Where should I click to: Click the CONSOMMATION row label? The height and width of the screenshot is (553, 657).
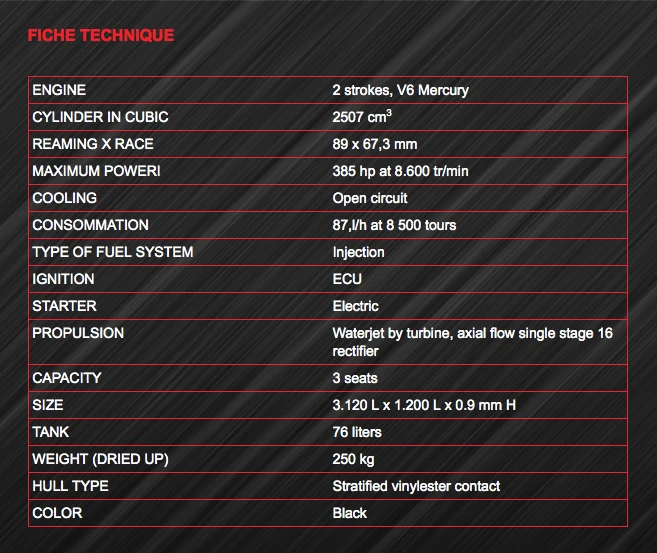coord(90,225)
